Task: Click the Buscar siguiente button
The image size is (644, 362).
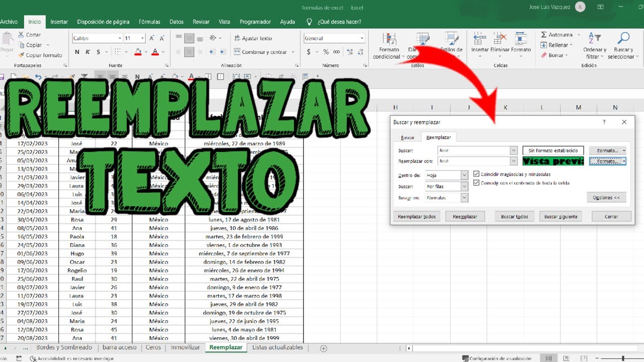Action: (561, 216)
